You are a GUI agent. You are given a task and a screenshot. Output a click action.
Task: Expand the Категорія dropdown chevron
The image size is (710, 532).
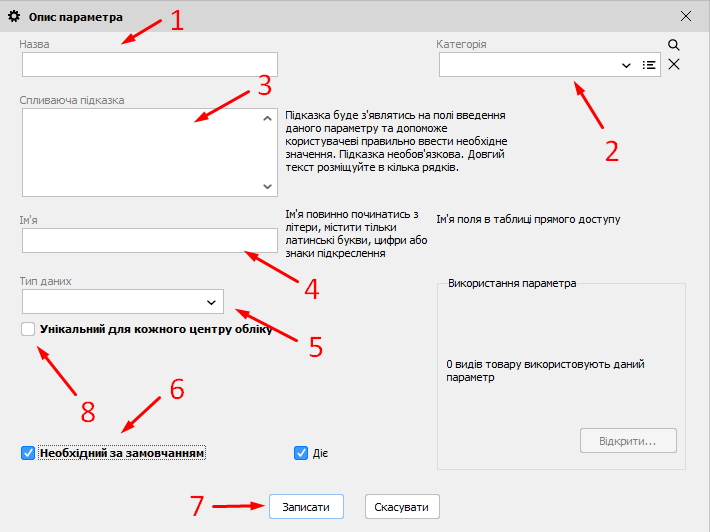click(627, 65)
